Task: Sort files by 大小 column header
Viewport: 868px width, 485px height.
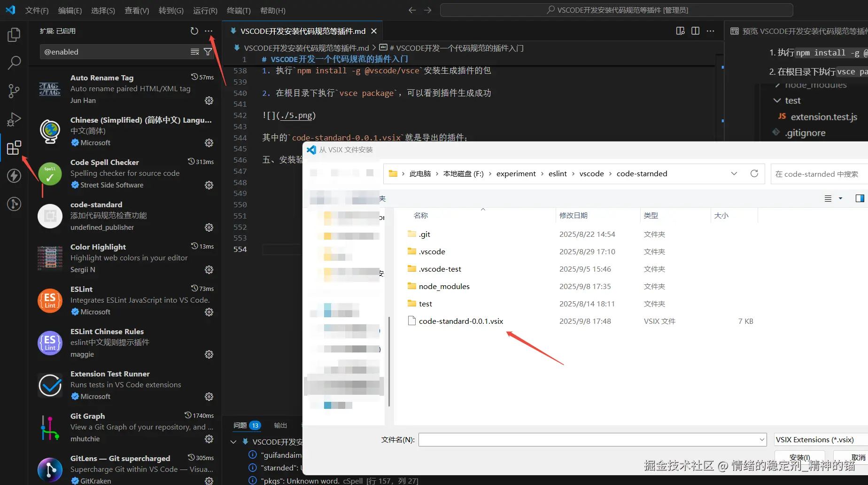Action: coord(734,215)
